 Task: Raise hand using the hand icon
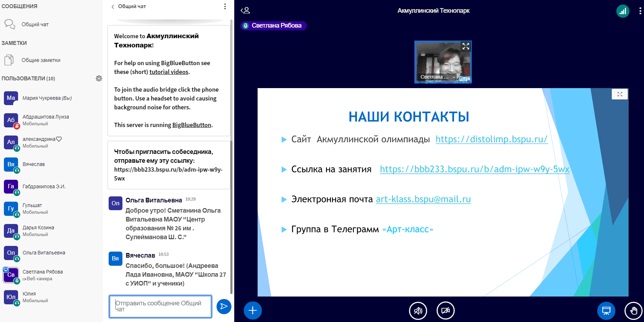[x=633, y=311]
